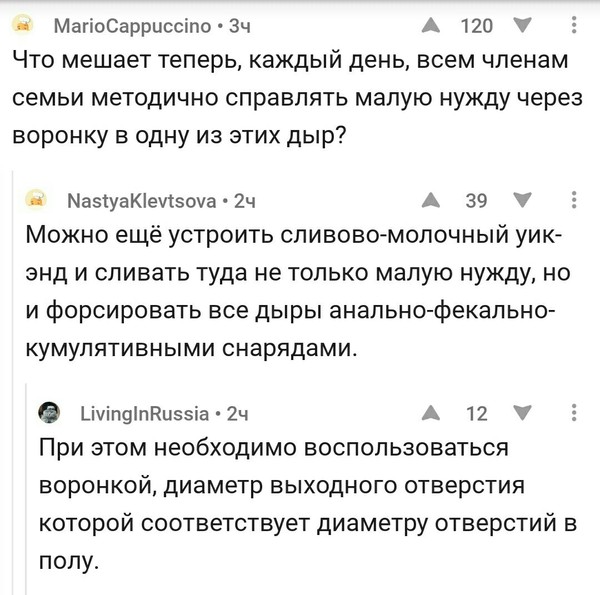600x595 pixels.
Task: Downvote NastyaKlevtsova's comment
Action: [x=522, y=200]
